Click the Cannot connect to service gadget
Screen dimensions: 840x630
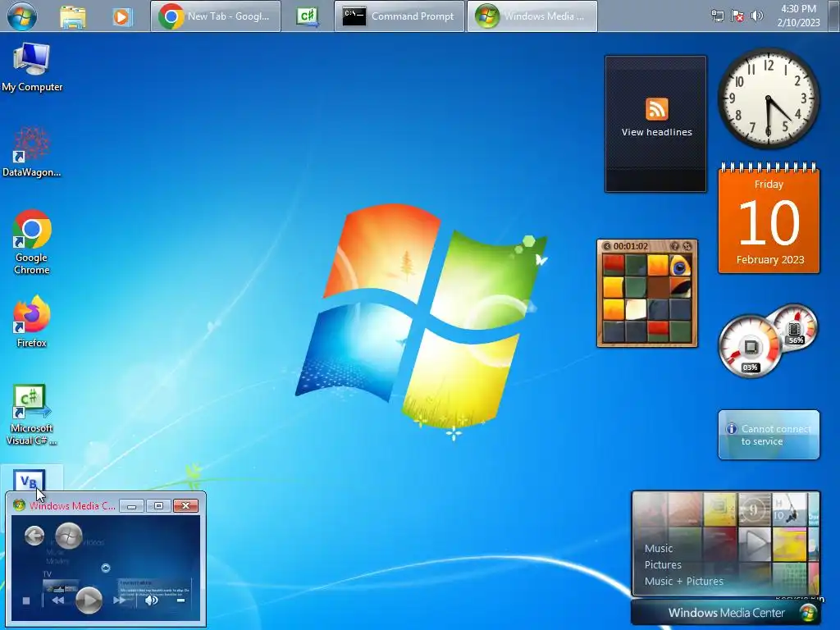click(769, 435)
